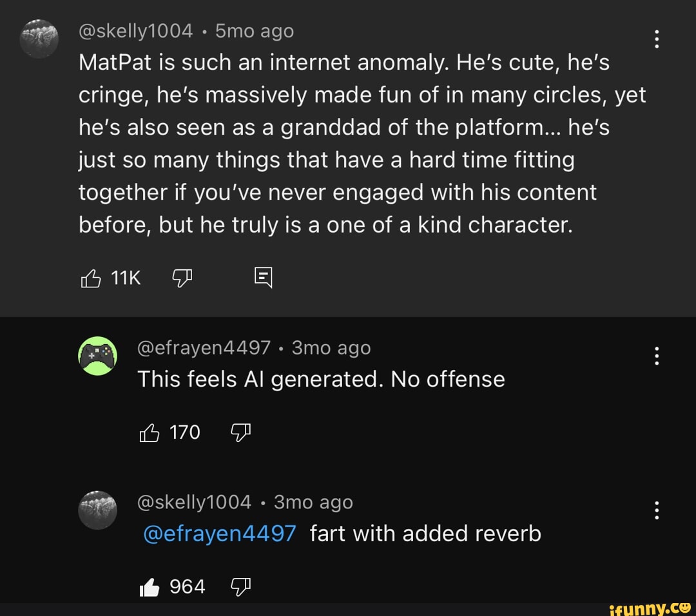This screenshot has height=616, width=696.
Task: Open options menu on the fart reverb reply
Action: point(657,510)
